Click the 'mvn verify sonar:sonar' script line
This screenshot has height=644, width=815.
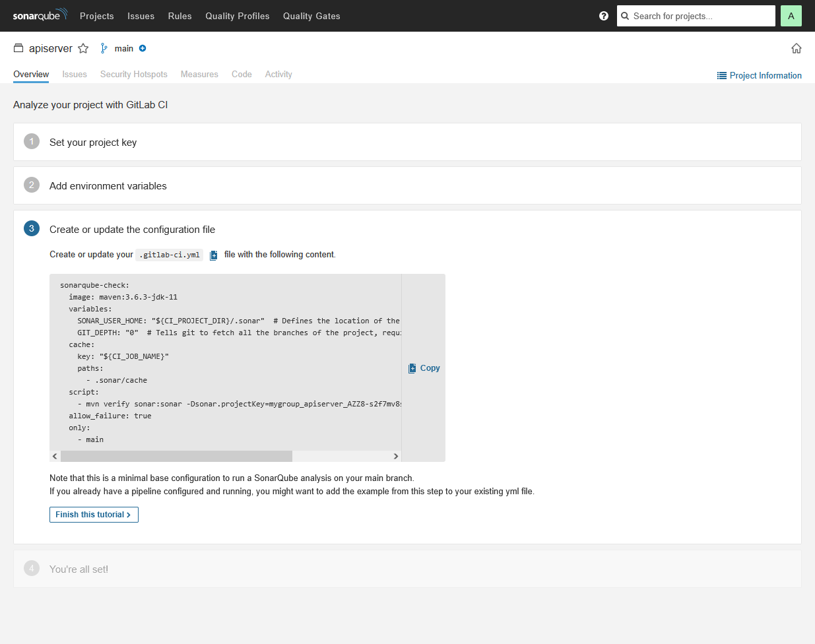pyautogui.click(x=240, y=404)
